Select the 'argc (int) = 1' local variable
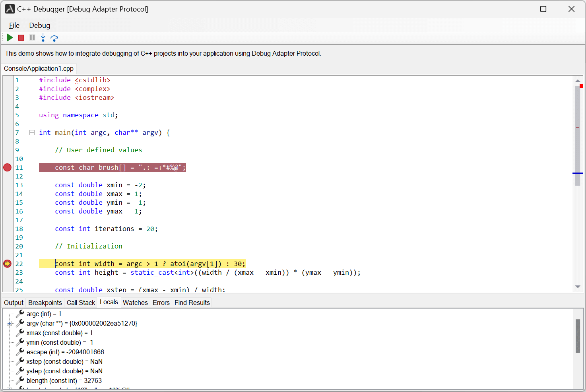Image resolution: width=586 pixels, height=392 pixels. [x=44, y=314]
